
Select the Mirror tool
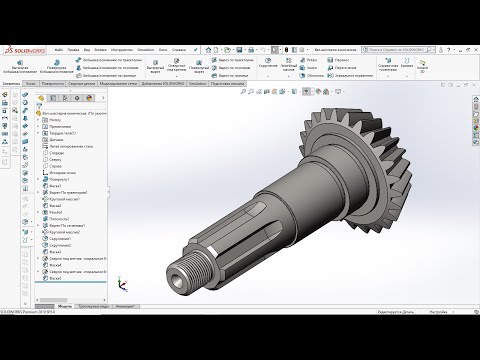click(x=350, y=76)
